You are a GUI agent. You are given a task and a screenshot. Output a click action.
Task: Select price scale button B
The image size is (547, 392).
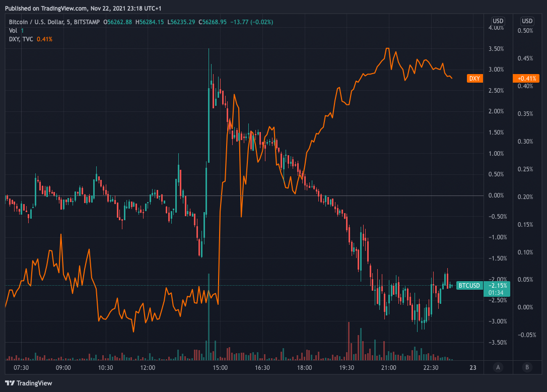[527, 368]
